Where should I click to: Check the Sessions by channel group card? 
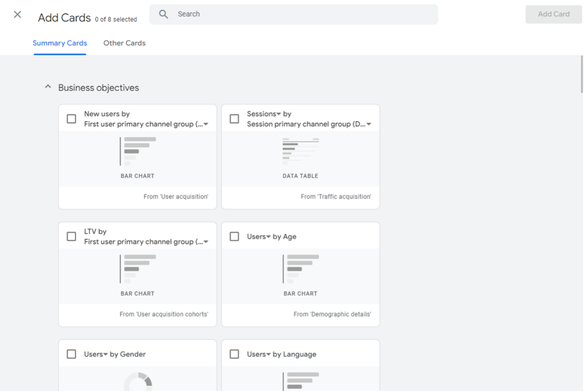click(234, 119)
